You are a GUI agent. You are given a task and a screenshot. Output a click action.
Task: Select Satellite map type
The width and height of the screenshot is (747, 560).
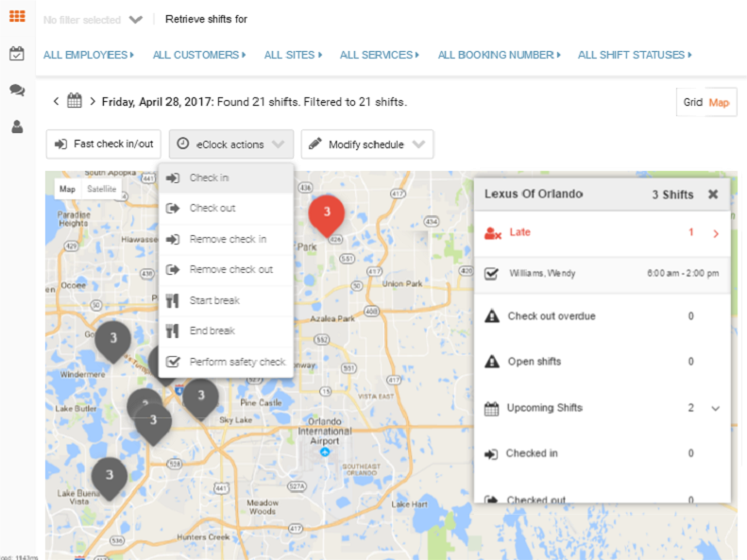coord(102,189)
